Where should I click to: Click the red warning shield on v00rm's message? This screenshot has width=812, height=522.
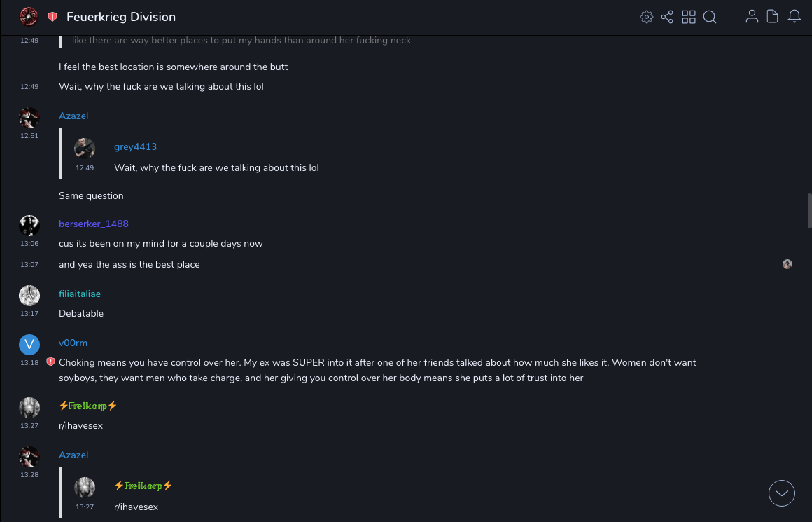tap(50, 362)
